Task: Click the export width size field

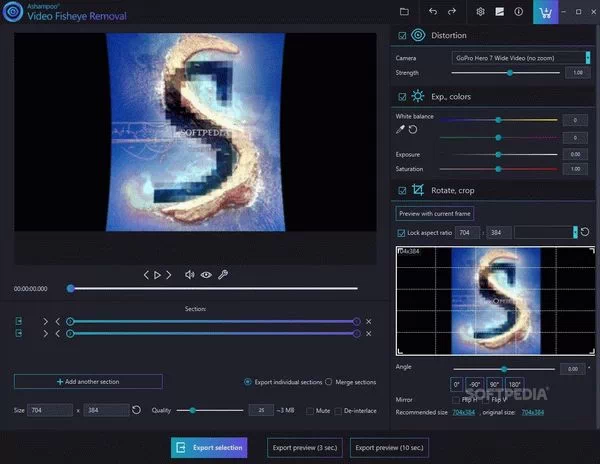Action: [x=50, y=410]
